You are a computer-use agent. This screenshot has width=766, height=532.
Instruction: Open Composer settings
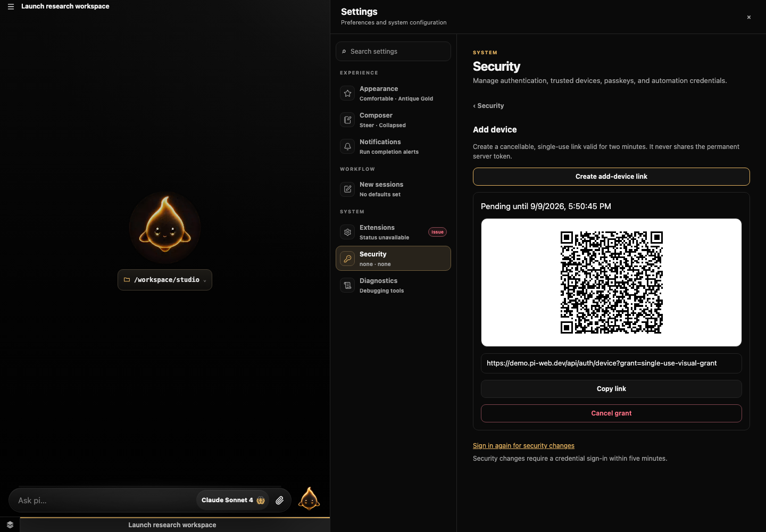pos(393,120)
